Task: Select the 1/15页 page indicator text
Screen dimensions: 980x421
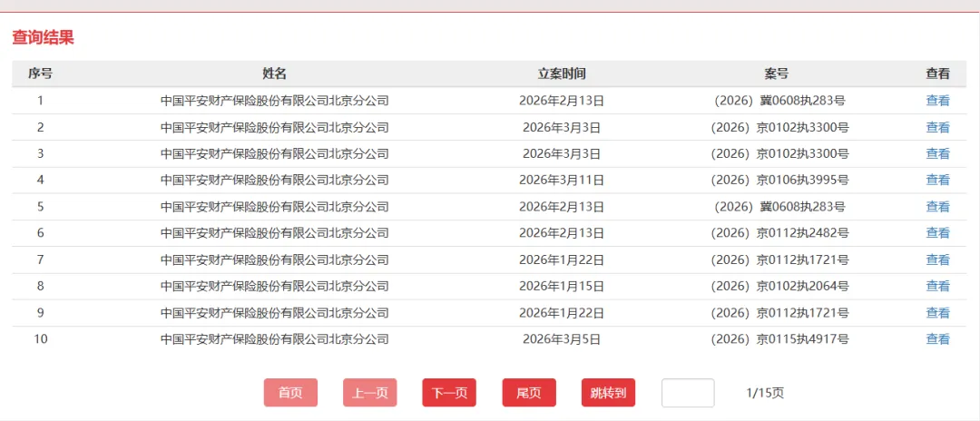Action: click(x=765, y=393)
